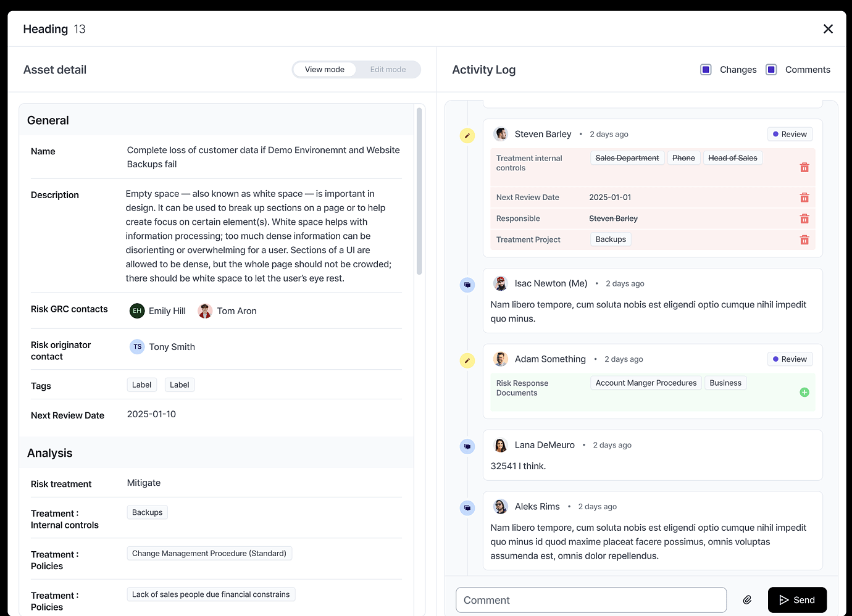Switch to Edit mode
Image resolution: width=852 pixels, height=616 pixels.
(x=388, y=69)
